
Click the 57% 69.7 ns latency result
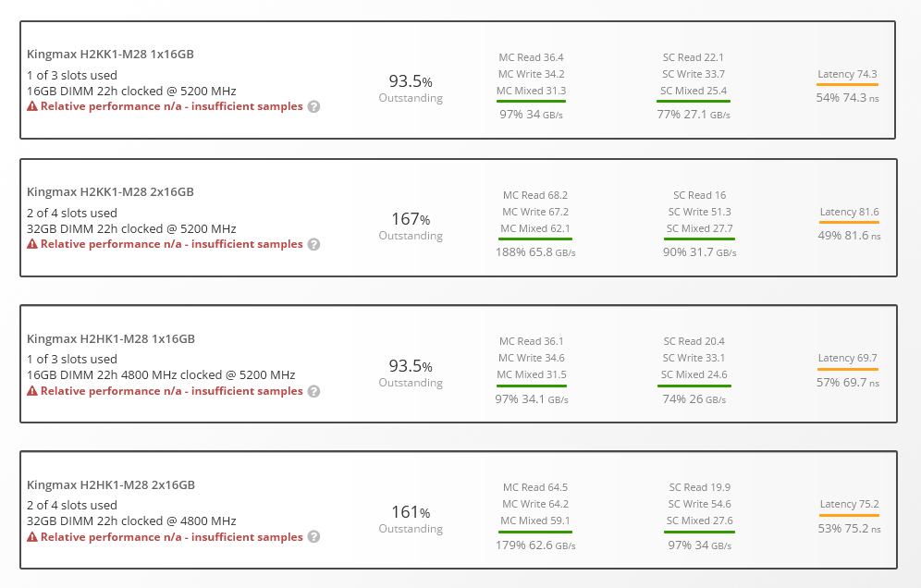(x=848, y=383)
